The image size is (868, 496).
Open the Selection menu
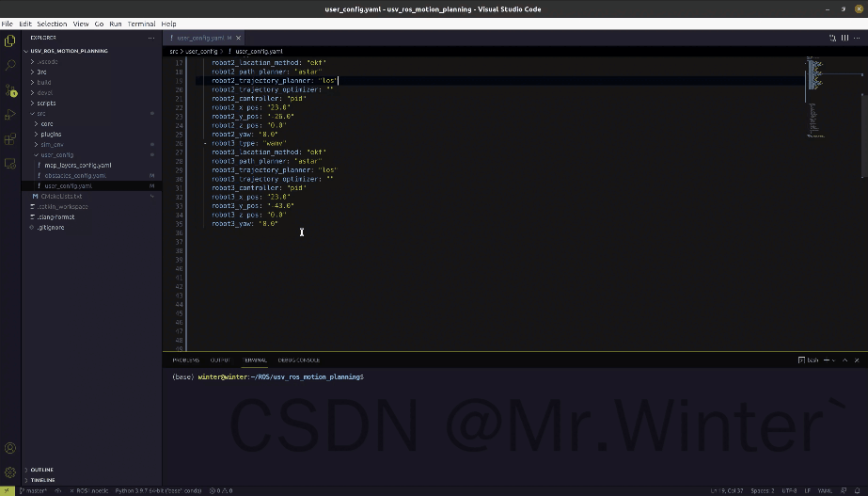pyautogui.click(x=52, y=24)
